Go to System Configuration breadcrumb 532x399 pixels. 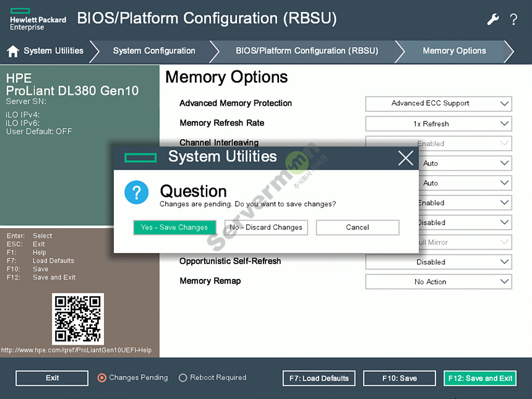[154, 51]
